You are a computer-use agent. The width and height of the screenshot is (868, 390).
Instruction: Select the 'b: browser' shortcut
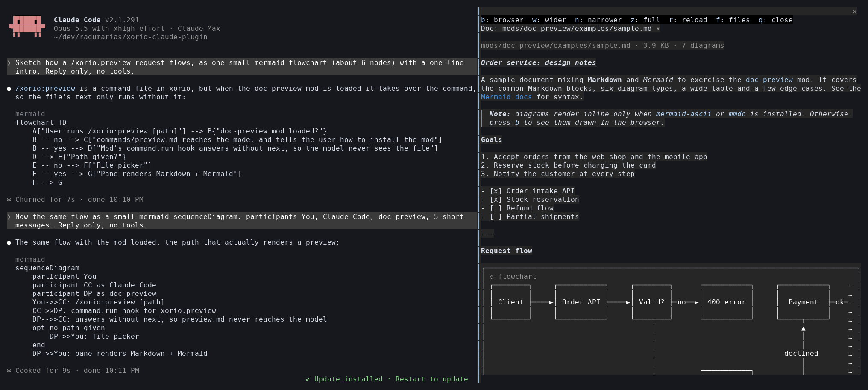click(502, 20)
